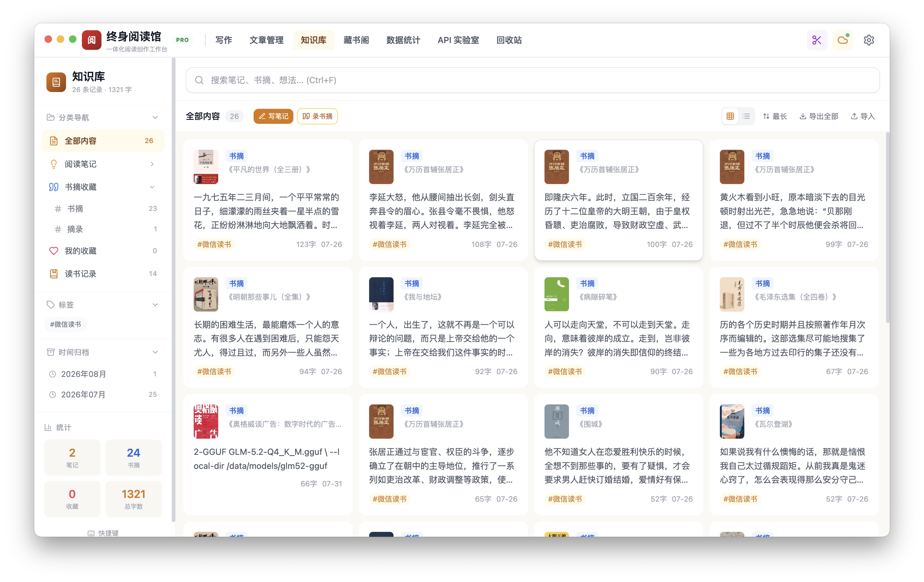Switch to grid card view
Image resolution: width=924 pixels, height=582 pixels.
coord(730,116)
